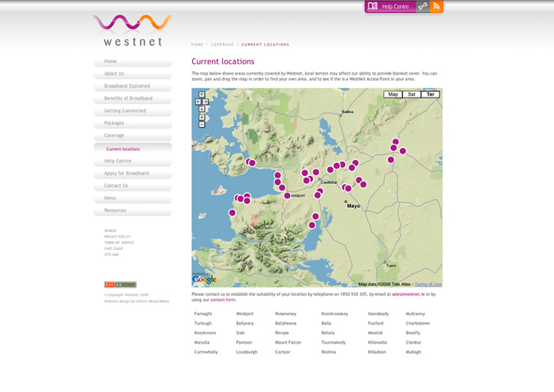The height and width of the screenshot is (392, 554).
Task: Enable Ter terrain view on the map
Action: coord(430,94)
